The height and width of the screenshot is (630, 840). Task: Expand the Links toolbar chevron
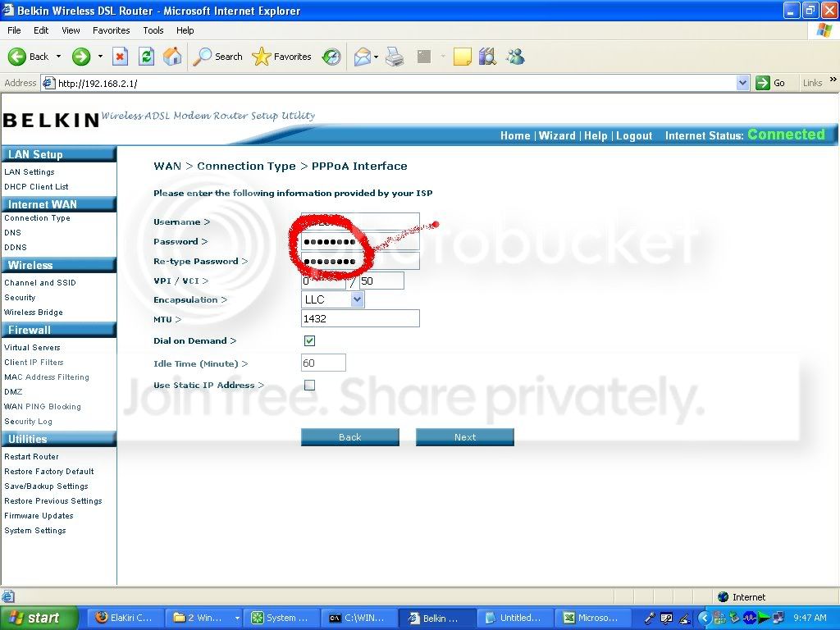[833, 80]
